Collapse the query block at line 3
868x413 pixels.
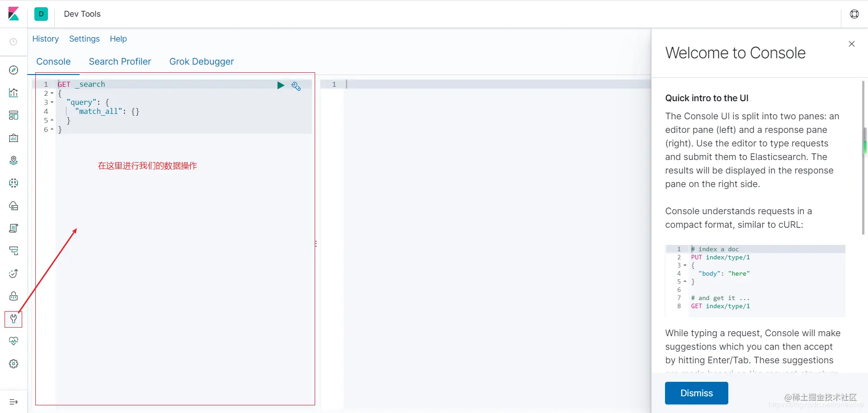[52, 103]
